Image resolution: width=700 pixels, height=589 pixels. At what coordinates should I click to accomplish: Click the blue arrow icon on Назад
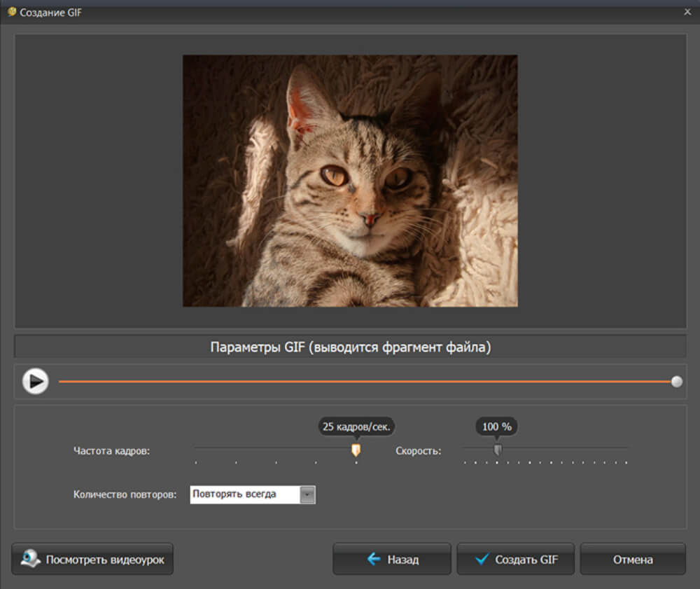(x=374, y=559)
